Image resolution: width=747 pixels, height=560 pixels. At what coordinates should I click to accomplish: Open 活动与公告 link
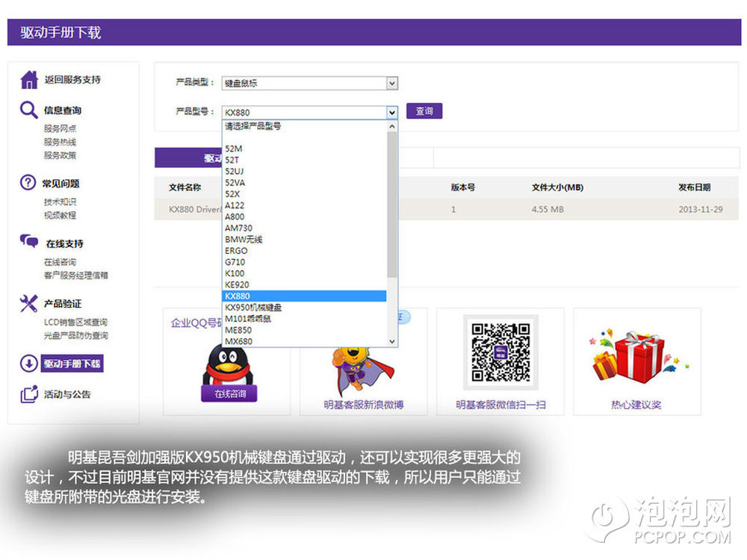click(67, 394)
